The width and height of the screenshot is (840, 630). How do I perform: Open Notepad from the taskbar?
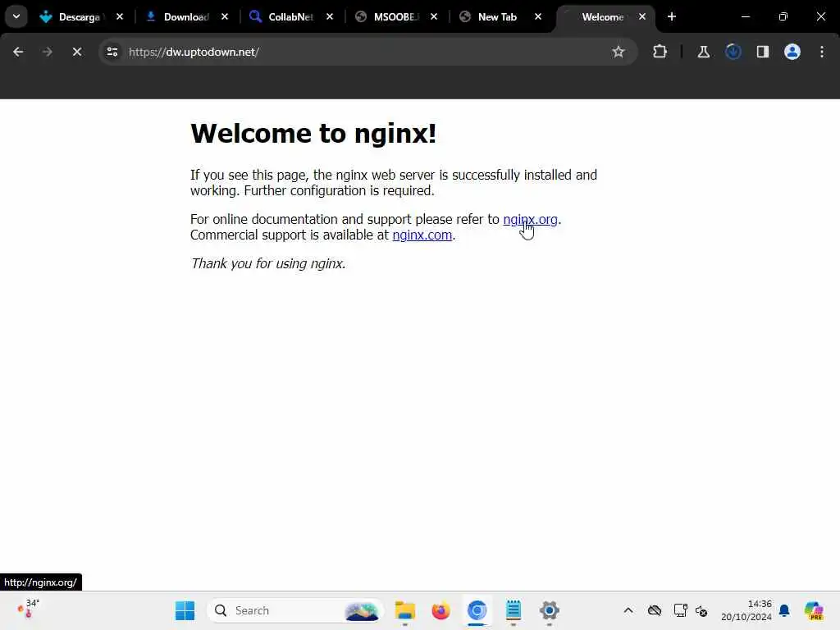(514, 610)
